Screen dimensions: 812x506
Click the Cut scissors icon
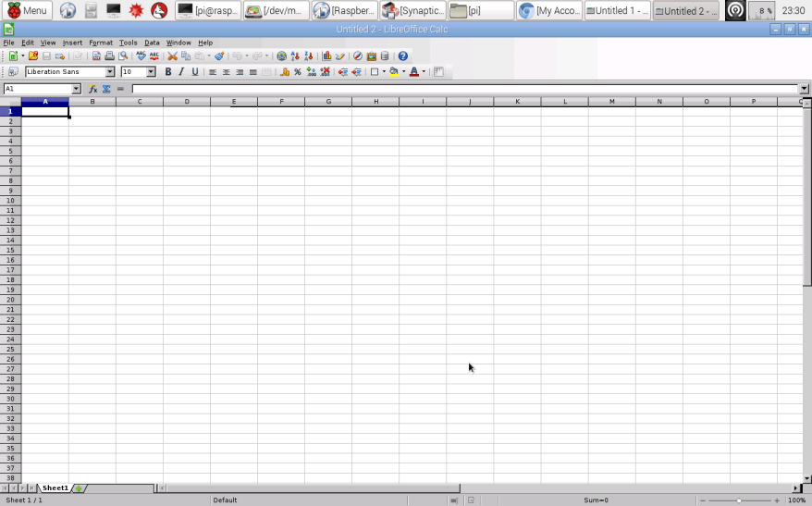172,56
